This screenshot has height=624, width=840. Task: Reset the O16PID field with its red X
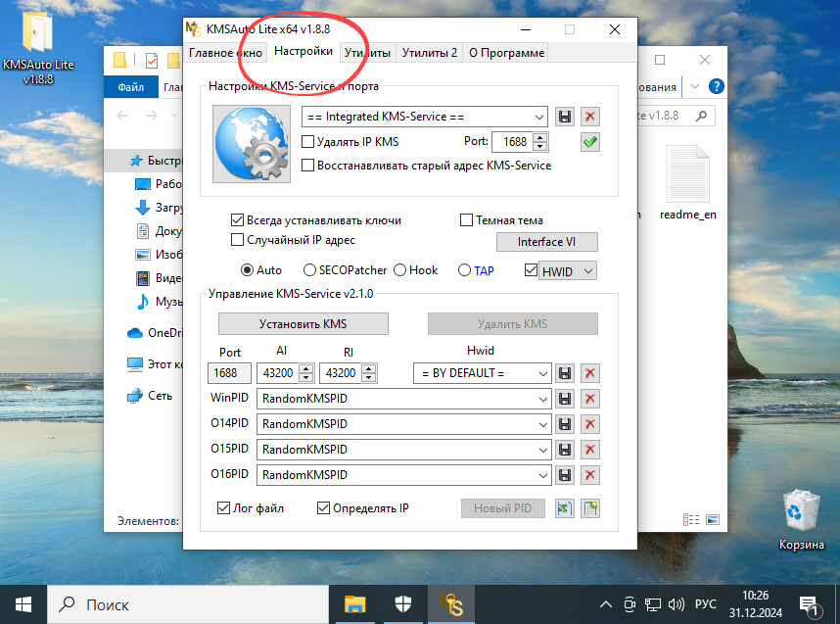pyautogui.click(x=588, y=474)
